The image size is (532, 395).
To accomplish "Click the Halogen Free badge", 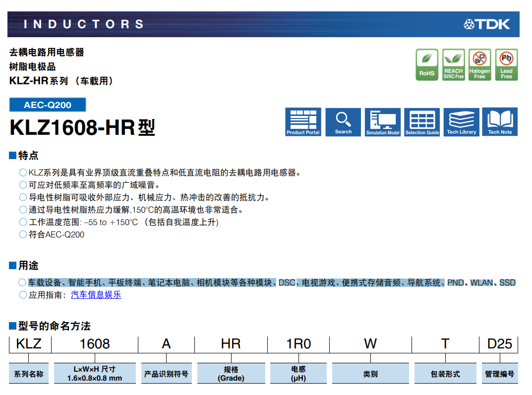I will [x=480, y=65].
